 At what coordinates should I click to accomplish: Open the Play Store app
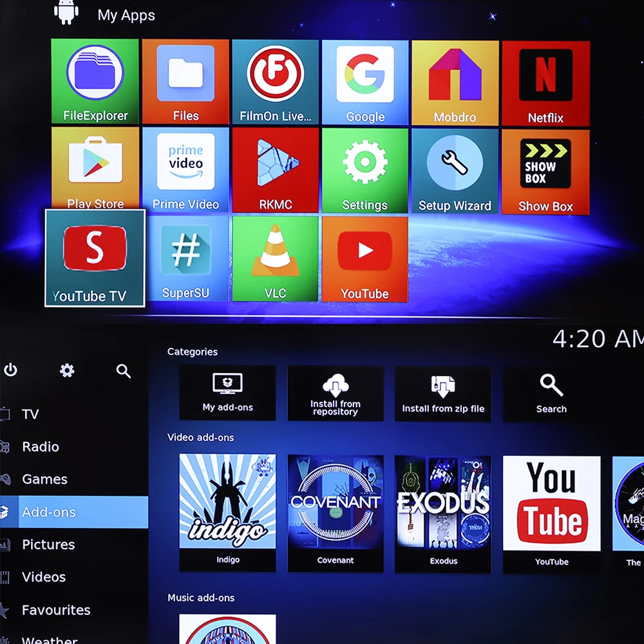(x=95, y=169)
